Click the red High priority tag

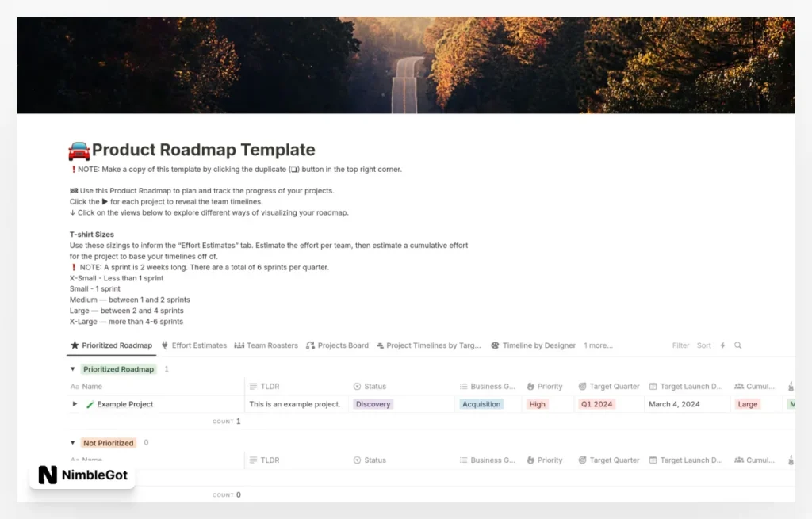[537, 404]
